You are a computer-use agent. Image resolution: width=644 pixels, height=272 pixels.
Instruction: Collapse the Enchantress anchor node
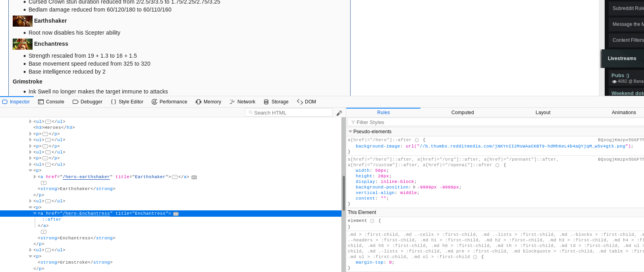tap(35, 214)
